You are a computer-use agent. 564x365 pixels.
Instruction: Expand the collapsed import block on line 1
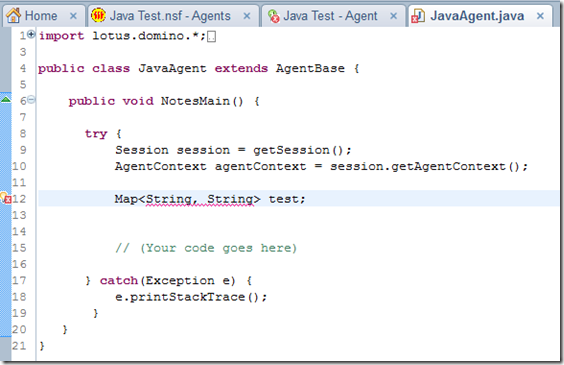point(32,35)
